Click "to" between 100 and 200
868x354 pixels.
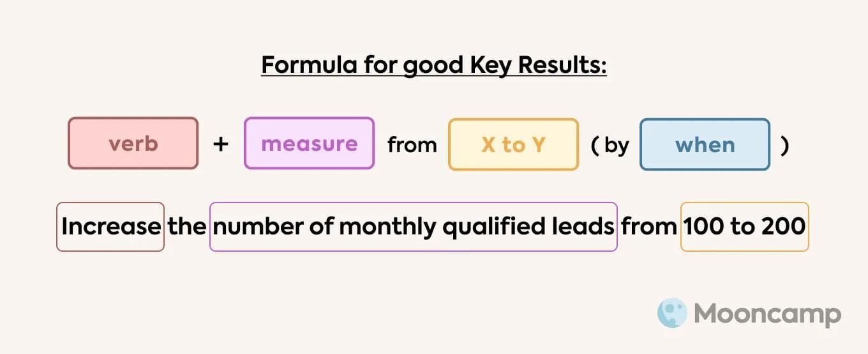[742, 227]
